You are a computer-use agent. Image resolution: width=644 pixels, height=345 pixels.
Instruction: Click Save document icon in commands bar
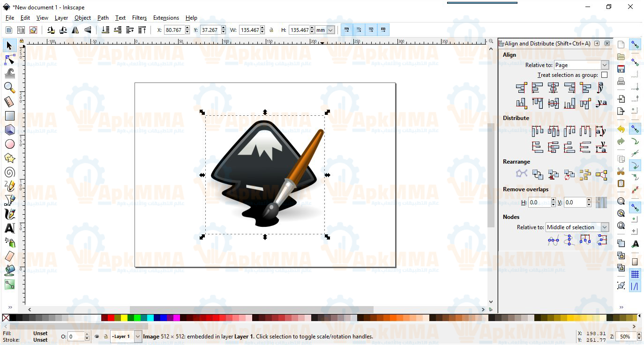click(621, 69)
